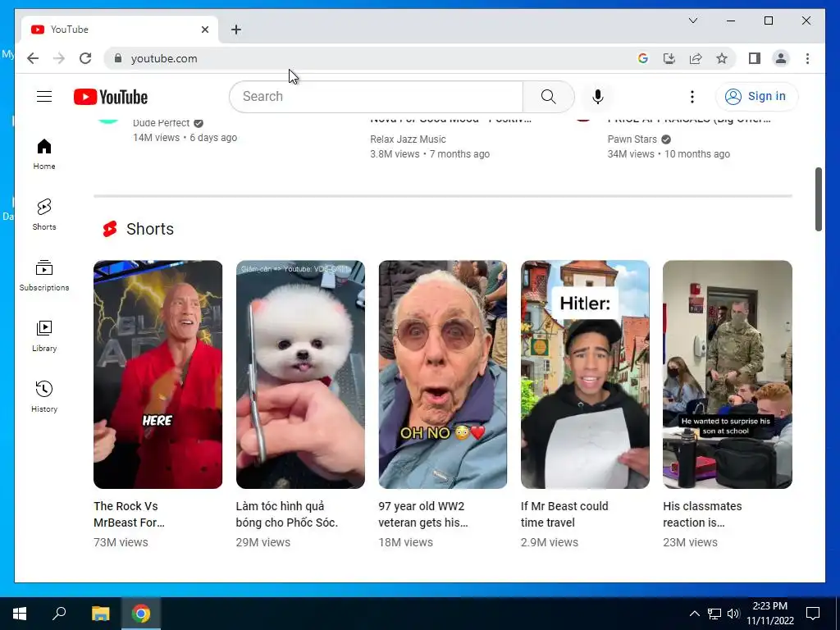
Task: Click the YouTube logo
Action: click(x=111, y=97)
